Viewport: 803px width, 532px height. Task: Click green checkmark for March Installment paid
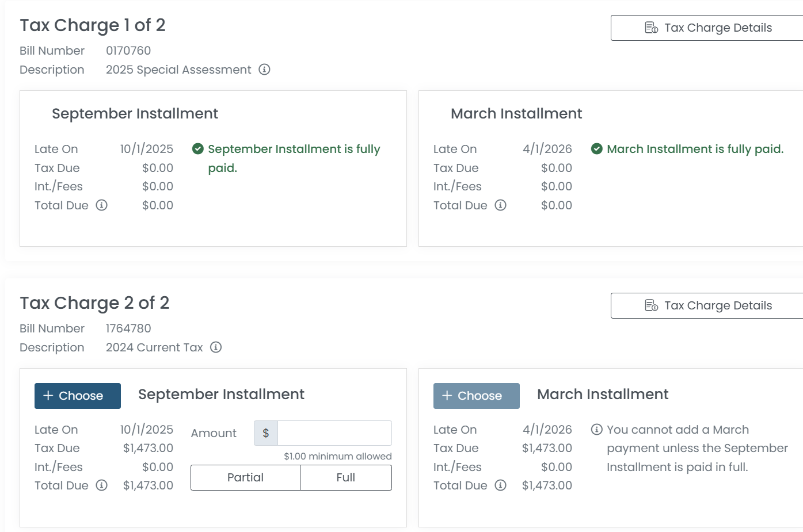597,149
